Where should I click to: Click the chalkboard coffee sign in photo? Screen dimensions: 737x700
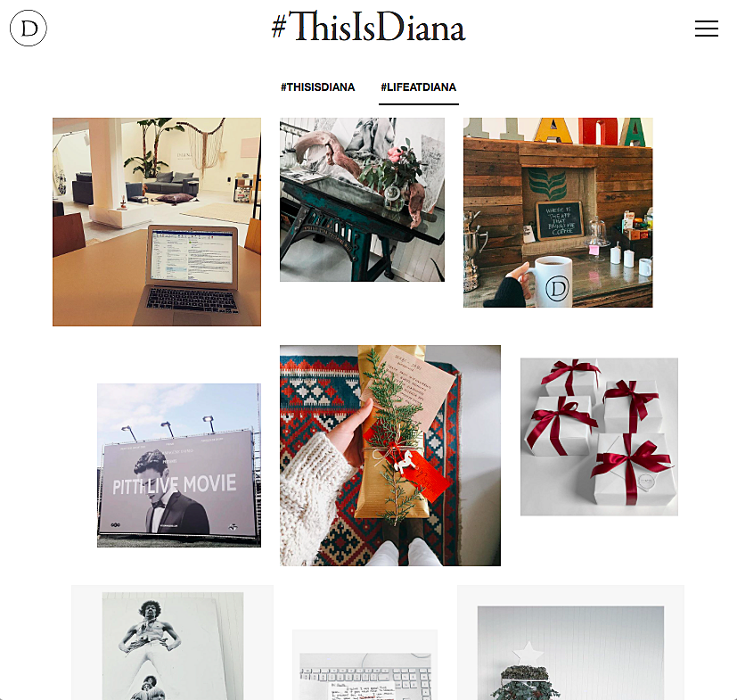(x=560, y=220)
